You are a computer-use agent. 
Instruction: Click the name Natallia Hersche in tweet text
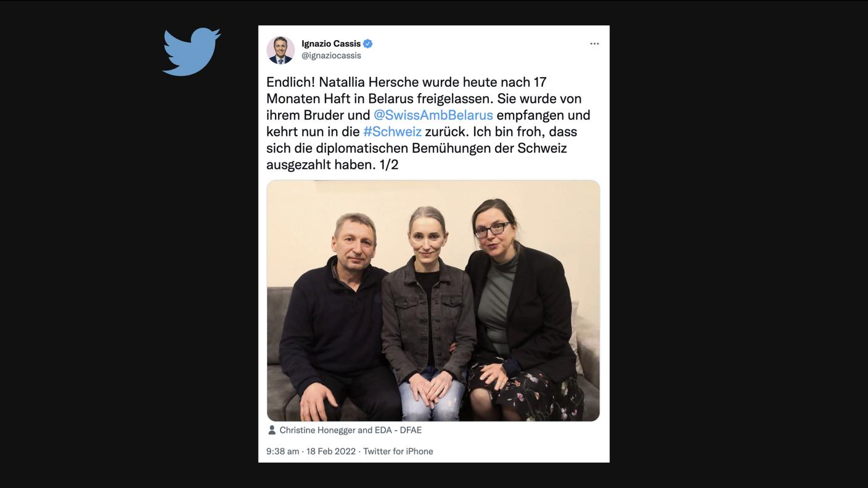pyautogui.click(x=369, y=82)
